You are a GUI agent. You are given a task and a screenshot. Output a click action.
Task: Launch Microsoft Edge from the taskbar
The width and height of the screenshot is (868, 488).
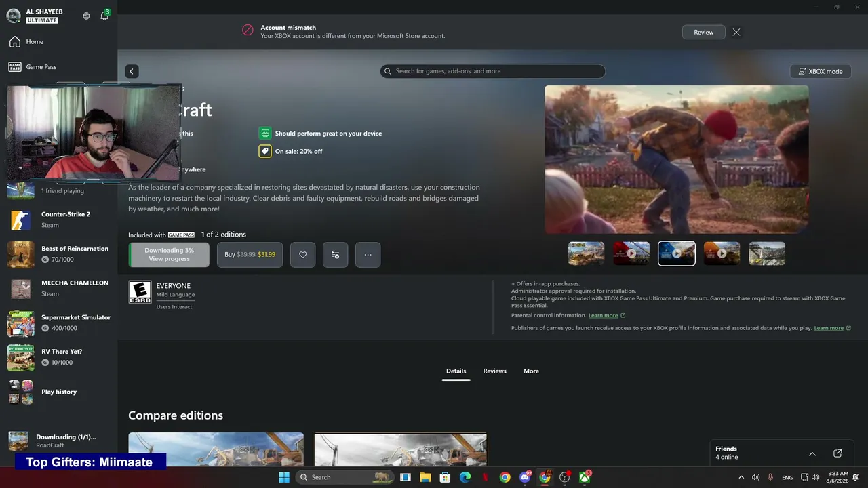465,477
